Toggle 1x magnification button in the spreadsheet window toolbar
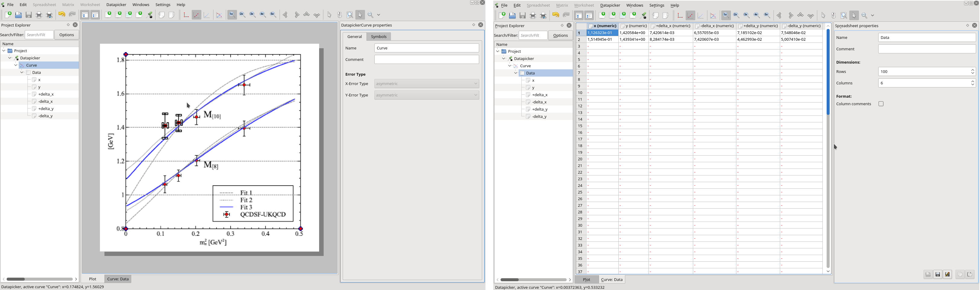Viewport: 980px width, 290px height. pos(726,16)
